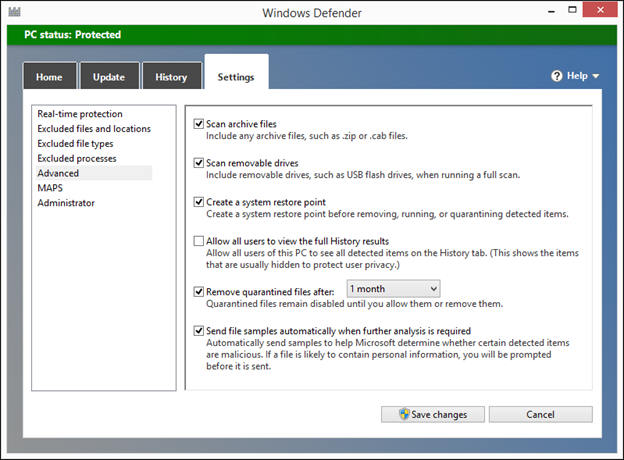Uncheck the Scan removable drives checkbox
This screenshot has height=460, width=624.
click(199, 163)
